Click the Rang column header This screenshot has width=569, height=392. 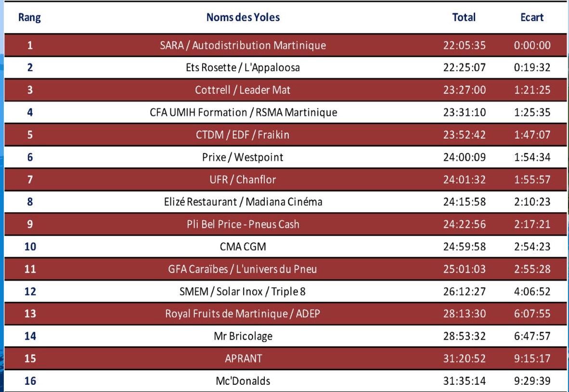pyautogui.click(x=29, y=17)
